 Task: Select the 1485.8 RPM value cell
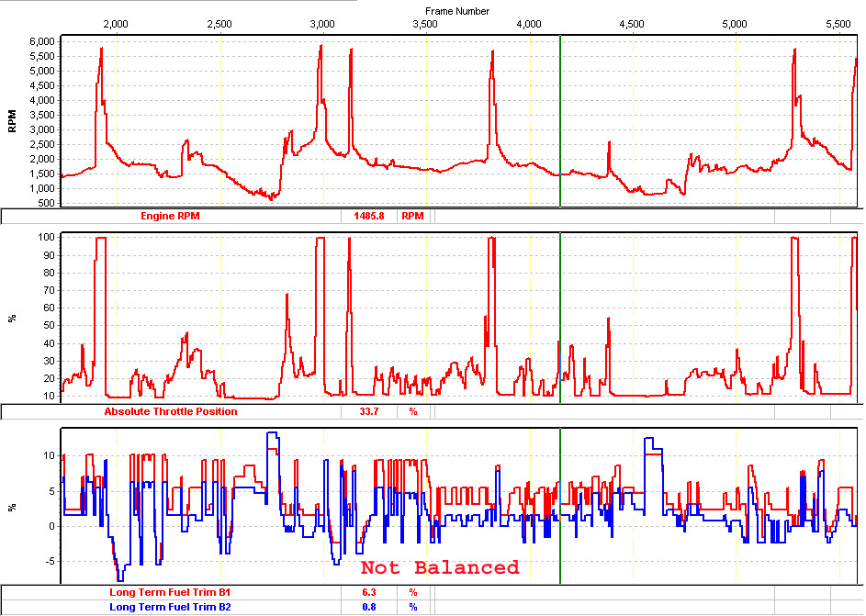(369, 217)
